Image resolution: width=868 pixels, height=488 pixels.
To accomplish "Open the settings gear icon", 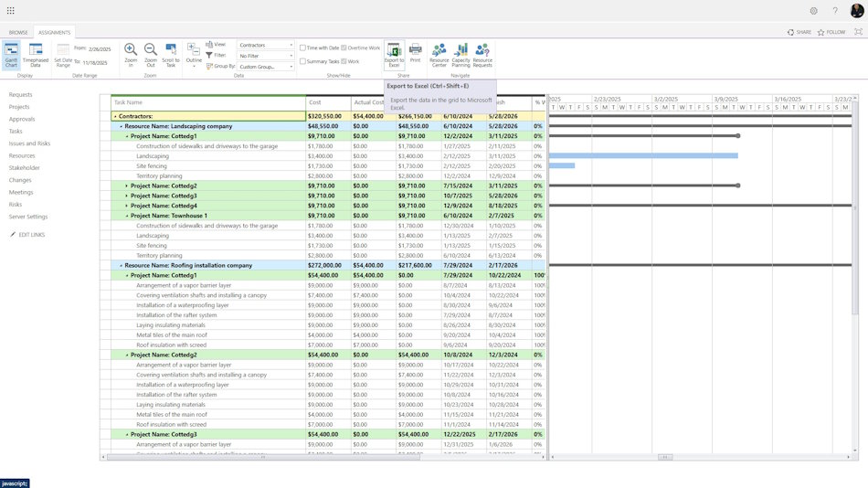I will click(x=813, y=11).
